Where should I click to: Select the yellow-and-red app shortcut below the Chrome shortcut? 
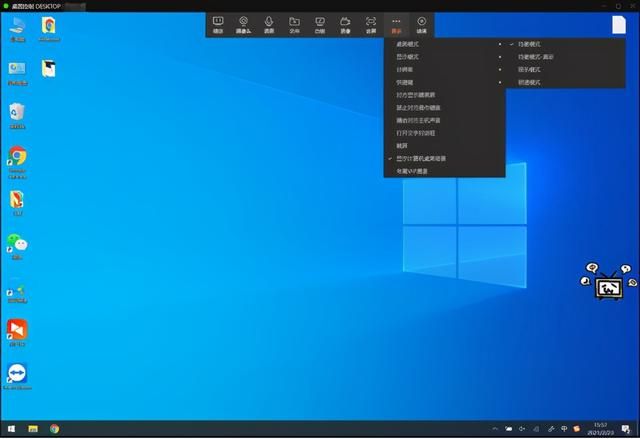17,203
